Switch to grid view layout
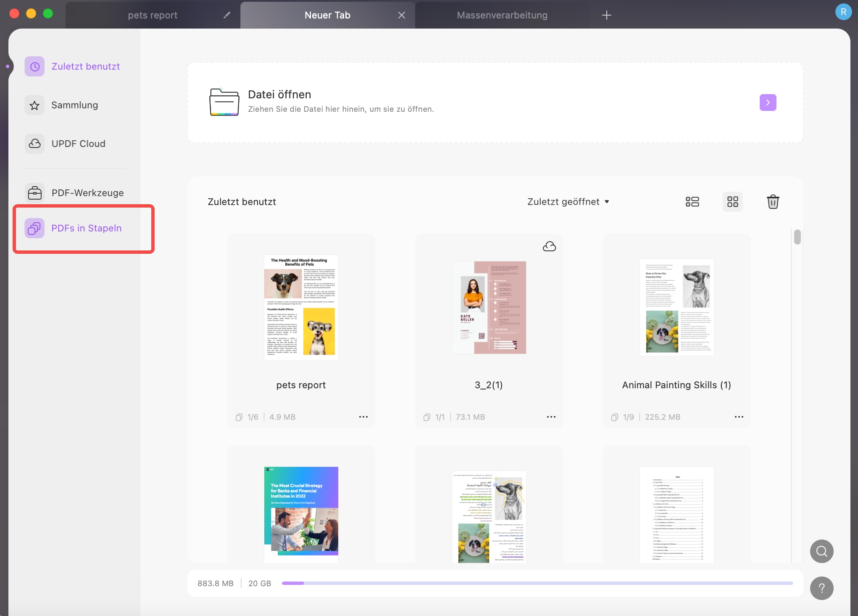 pyautogui.click(x=732, y=202)
